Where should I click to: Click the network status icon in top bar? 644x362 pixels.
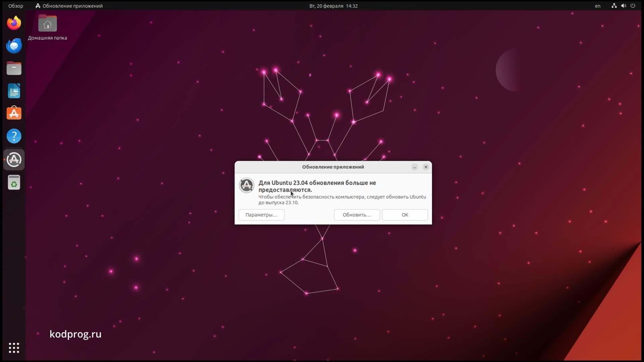coord(614,6)
